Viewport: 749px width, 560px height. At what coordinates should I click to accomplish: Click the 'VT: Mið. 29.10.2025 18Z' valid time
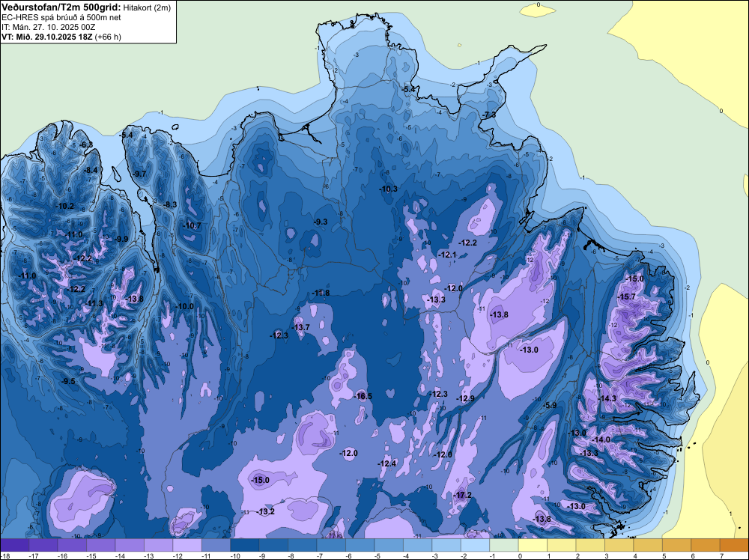point(47,37)
